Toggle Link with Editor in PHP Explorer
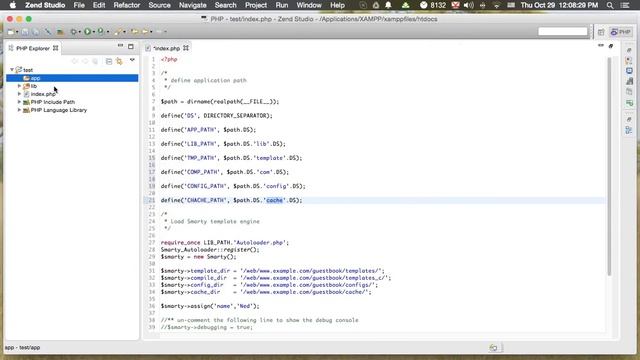The image size is (640, 360). [x=119, y=61]
